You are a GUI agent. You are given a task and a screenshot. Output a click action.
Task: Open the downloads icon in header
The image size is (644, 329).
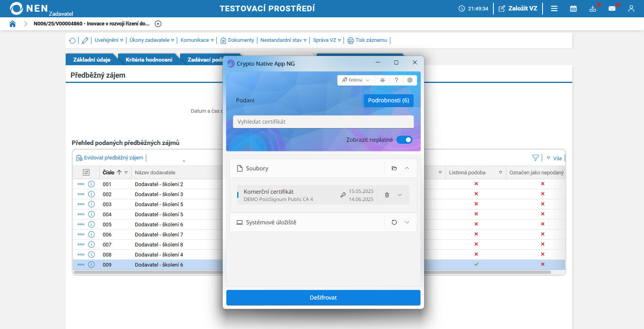(x=593, y=8)
